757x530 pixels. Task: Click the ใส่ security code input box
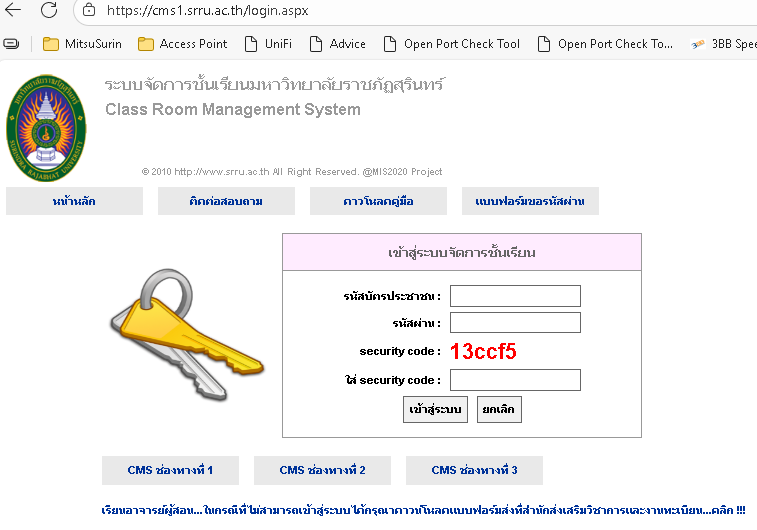(515, 380)
